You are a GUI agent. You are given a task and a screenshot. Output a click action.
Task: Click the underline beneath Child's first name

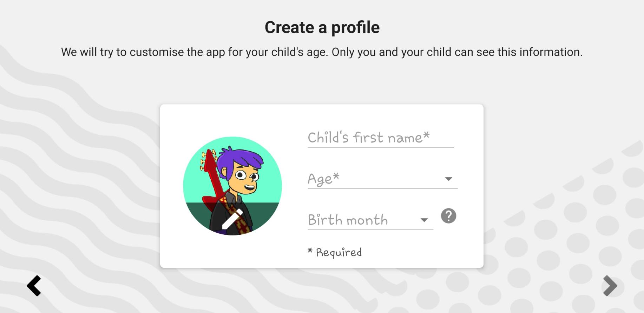tap(380, 147)
